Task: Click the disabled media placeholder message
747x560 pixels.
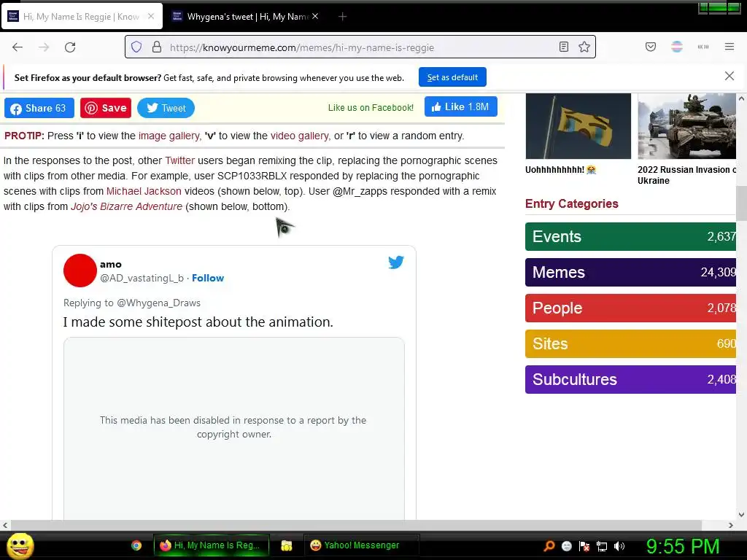Action: 233,427
